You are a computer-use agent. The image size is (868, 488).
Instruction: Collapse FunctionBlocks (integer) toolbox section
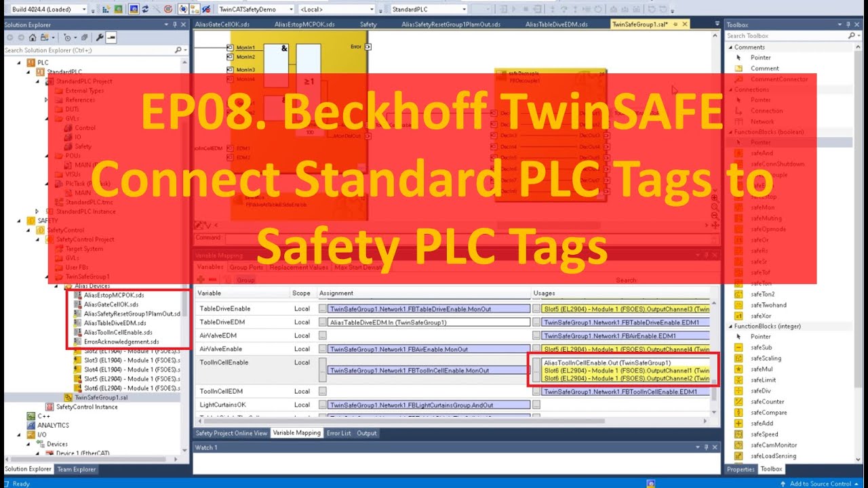[x=730, y=326]
